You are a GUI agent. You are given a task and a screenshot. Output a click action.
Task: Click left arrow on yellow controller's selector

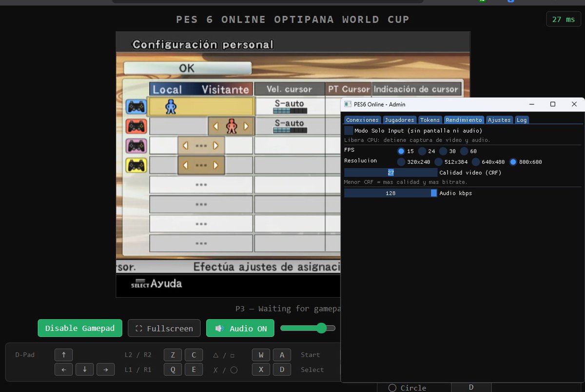tap(185, 166)
